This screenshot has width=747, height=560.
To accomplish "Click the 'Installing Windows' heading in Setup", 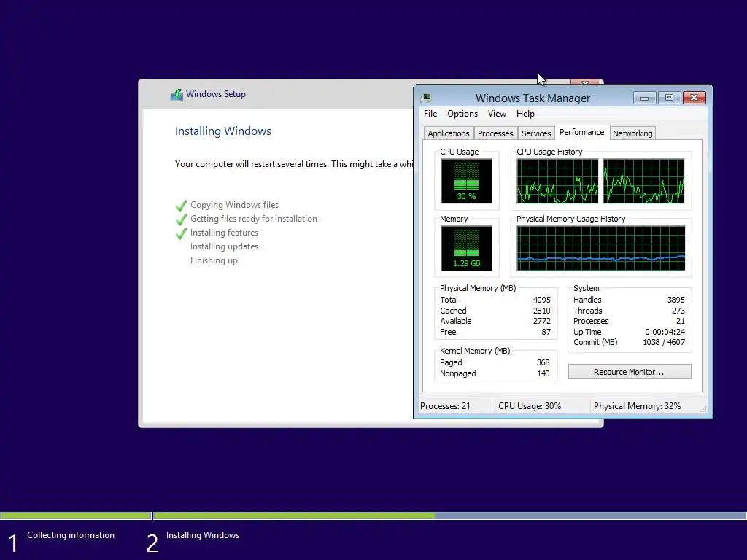I will (223, 131).
